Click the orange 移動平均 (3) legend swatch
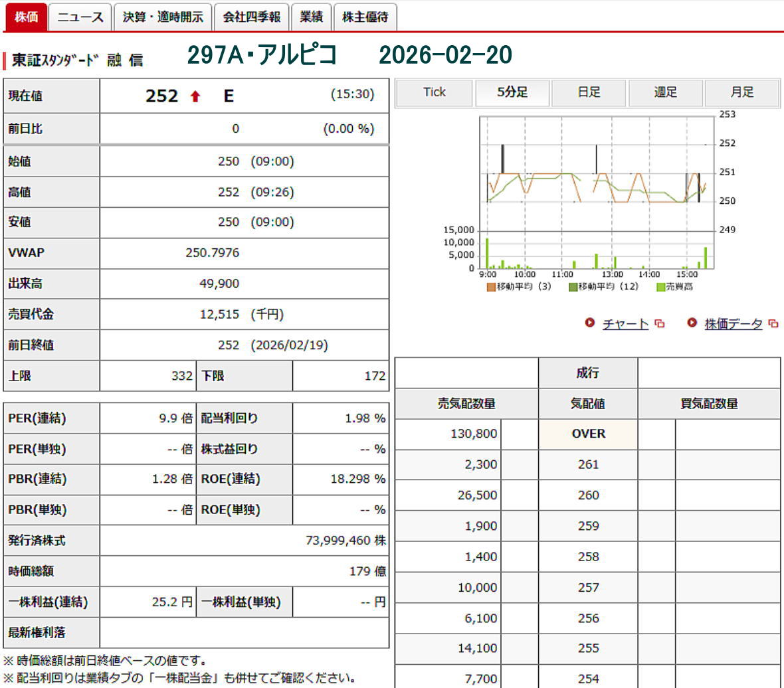This screenshot has height=688, width=784. point(491,287)
